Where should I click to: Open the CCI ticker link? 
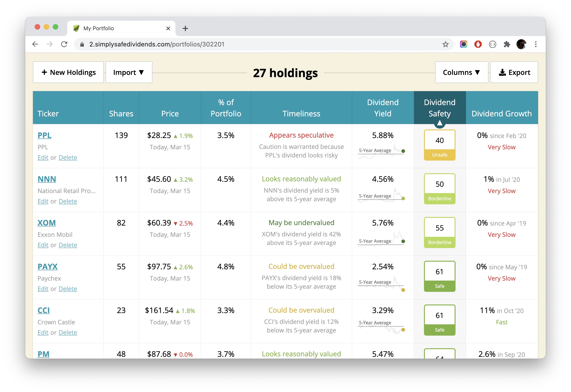tap(44, 310)
